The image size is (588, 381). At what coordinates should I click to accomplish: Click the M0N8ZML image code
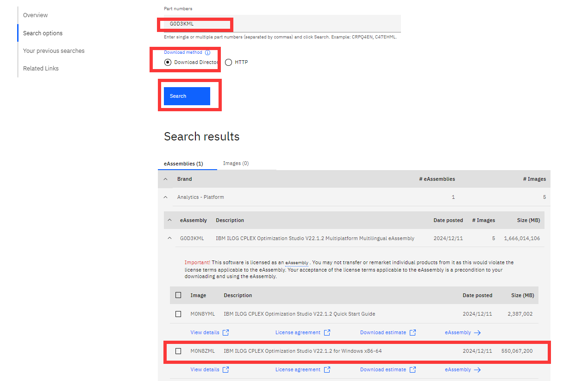[203, 351]
